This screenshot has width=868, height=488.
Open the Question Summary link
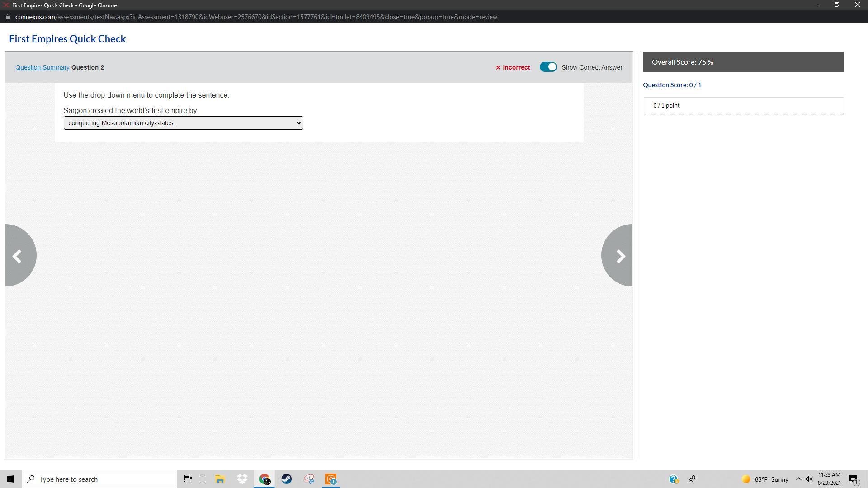tap(42, 67)
